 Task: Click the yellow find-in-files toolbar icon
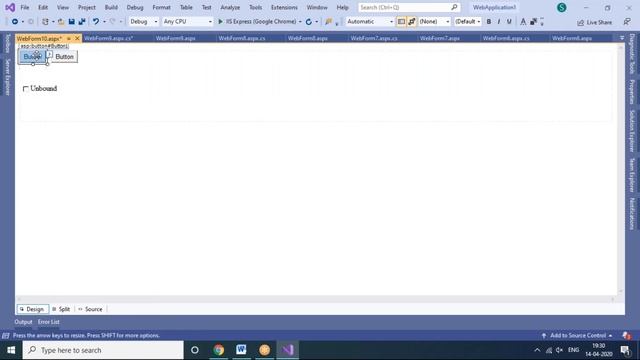click(x=329, y=22)
